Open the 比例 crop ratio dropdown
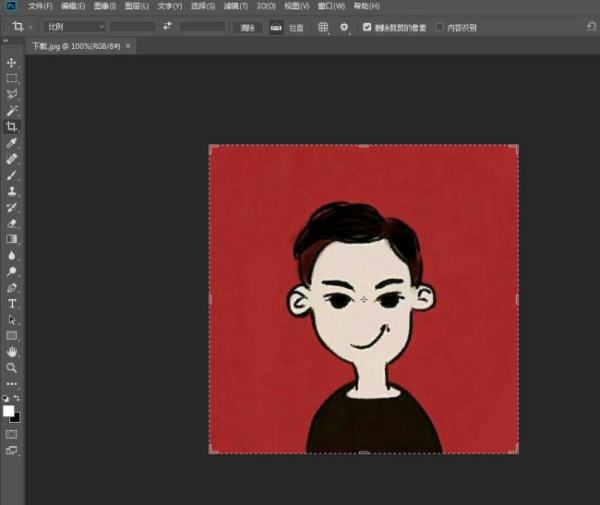The height and width of the screenshot is (505, 600). (74, 27)
